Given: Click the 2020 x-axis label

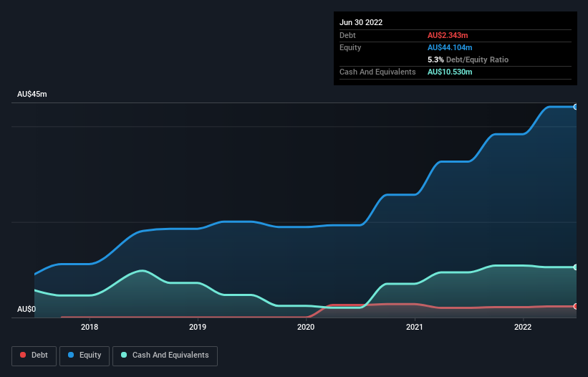Looking at the screenshot, I should click(306, 327).
